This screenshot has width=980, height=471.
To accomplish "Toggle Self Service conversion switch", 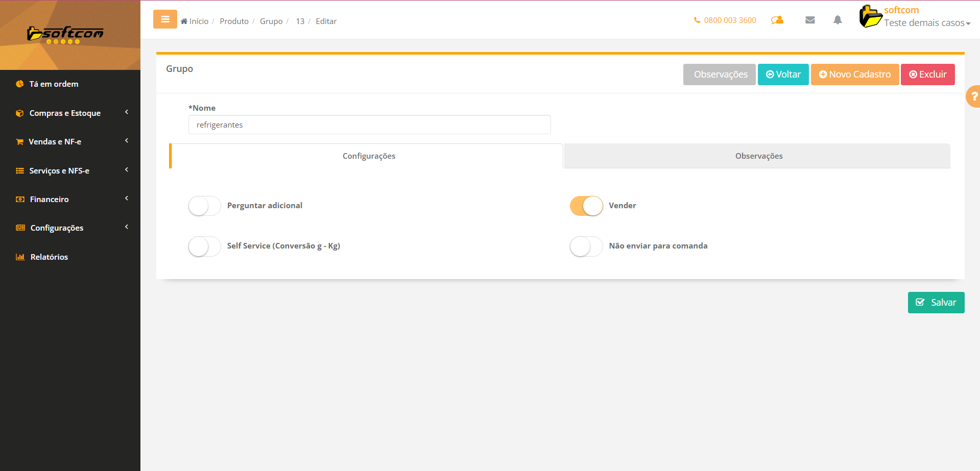I will coord(204,246).
